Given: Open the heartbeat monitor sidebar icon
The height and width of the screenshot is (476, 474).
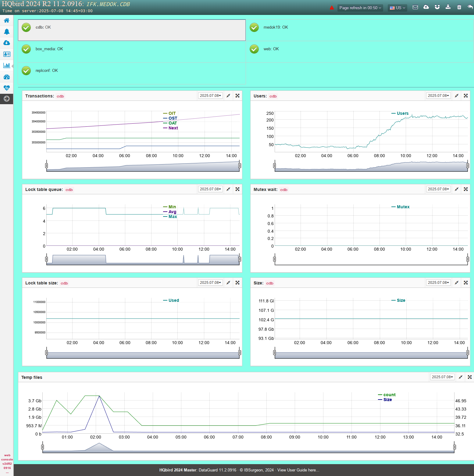Looking at the screenshot, I should click(6, 88).
